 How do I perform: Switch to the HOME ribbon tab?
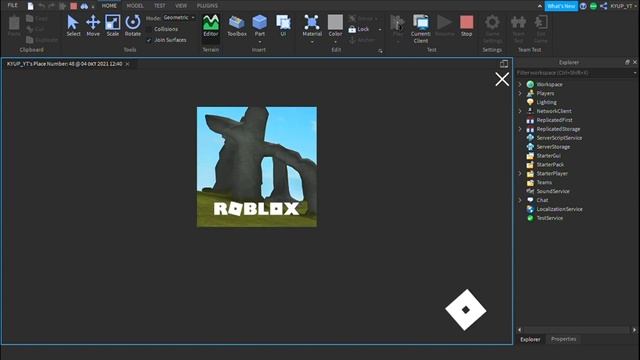click(109, 6)
